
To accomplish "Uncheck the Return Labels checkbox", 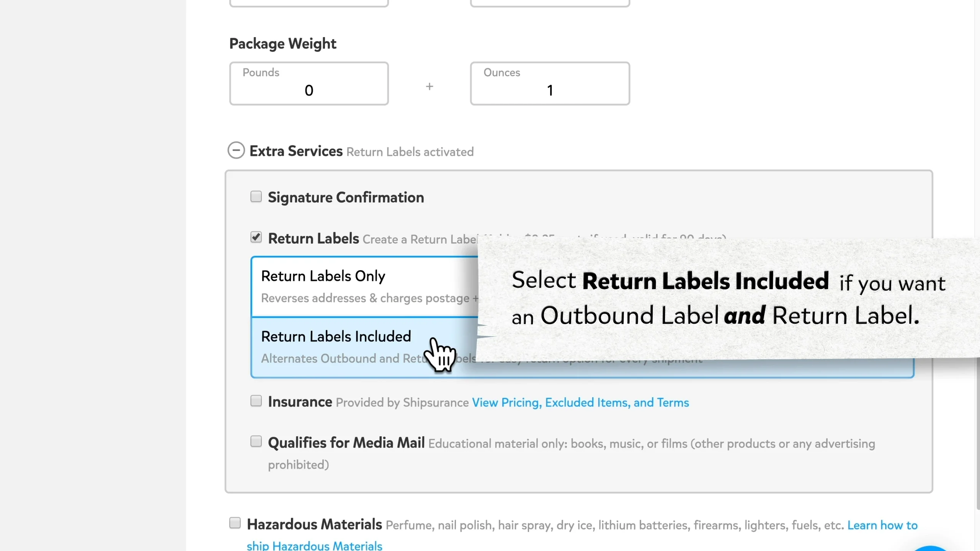I will [x=256, y=237].
